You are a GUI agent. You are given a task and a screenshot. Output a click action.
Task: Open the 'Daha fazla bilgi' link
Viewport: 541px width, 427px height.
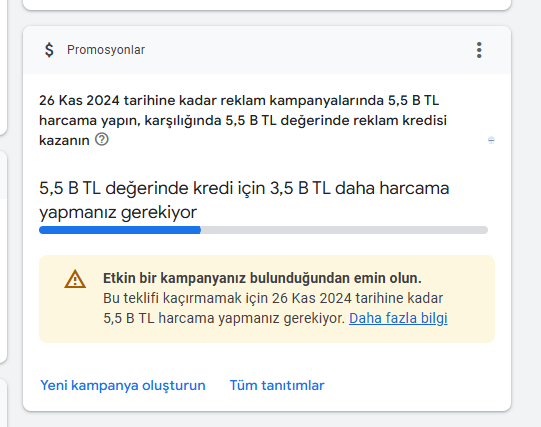[x=398, y=318]
